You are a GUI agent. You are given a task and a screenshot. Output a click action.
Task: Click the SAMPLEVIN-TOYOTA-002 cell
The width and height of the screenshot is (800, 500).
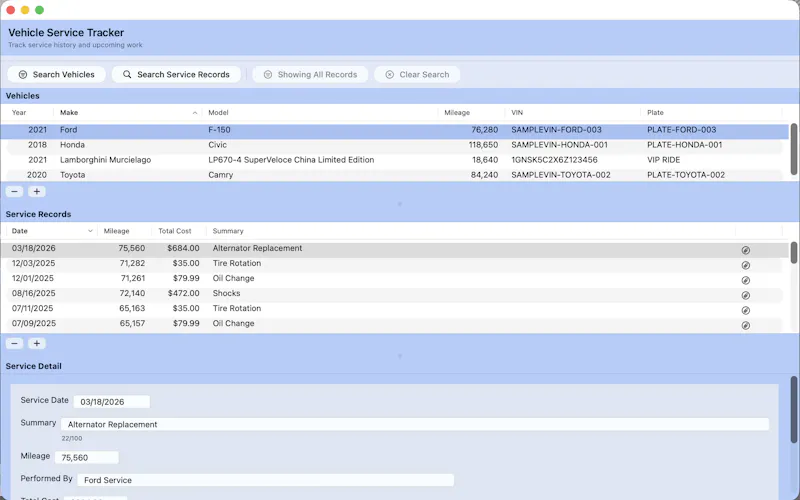[561, 174]
